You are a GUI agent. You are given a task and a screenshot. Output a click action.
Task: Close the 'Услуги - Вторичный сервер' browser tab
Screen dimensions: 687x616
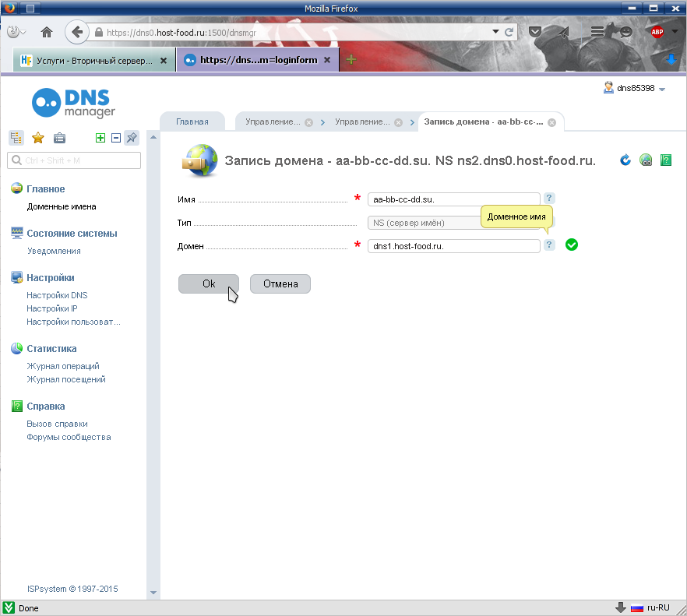[x=164, y=61]
